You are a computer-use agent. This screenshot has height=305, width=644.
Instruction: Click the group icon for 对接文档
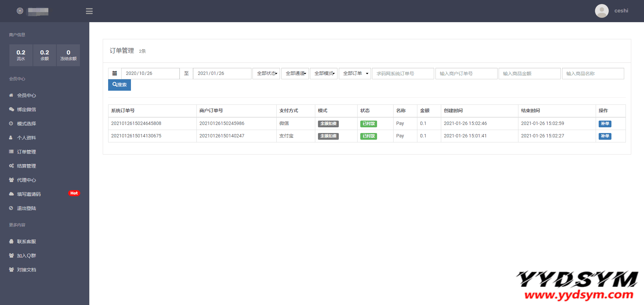pos(11,270)
